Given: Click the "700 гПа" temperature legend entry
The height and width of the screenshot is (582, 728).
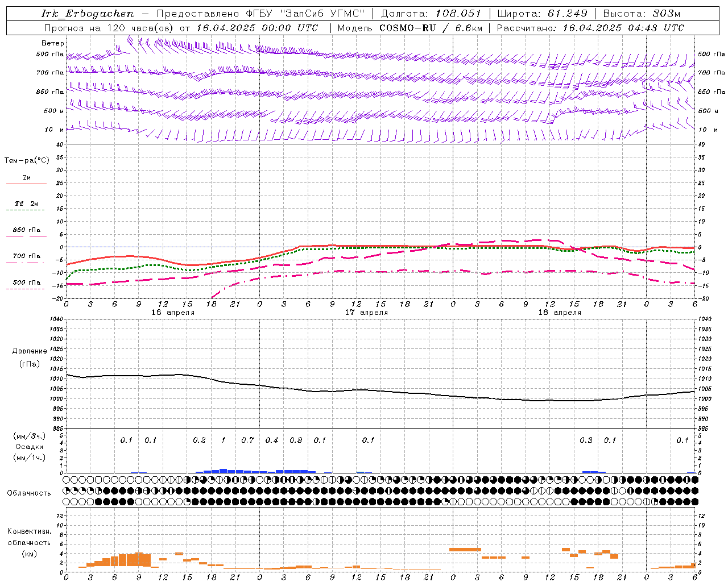Looking at the screenshot, I should coord(27,256).
